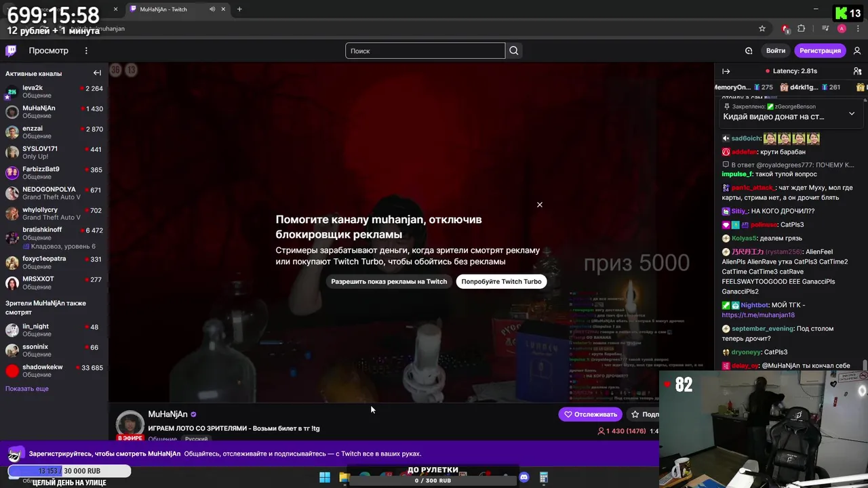This screenshot has width=868, height=488.
Task: Open Discord from the taskbar
Action: (x=524, y=478)
